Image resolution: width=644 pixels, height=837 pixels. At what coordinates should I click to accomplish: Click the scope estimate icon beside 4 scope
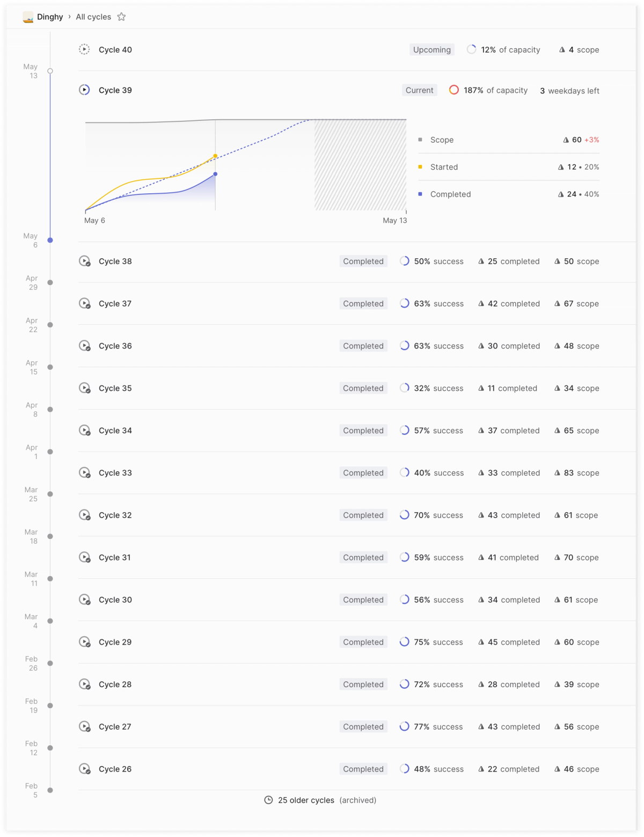(561, 49)
